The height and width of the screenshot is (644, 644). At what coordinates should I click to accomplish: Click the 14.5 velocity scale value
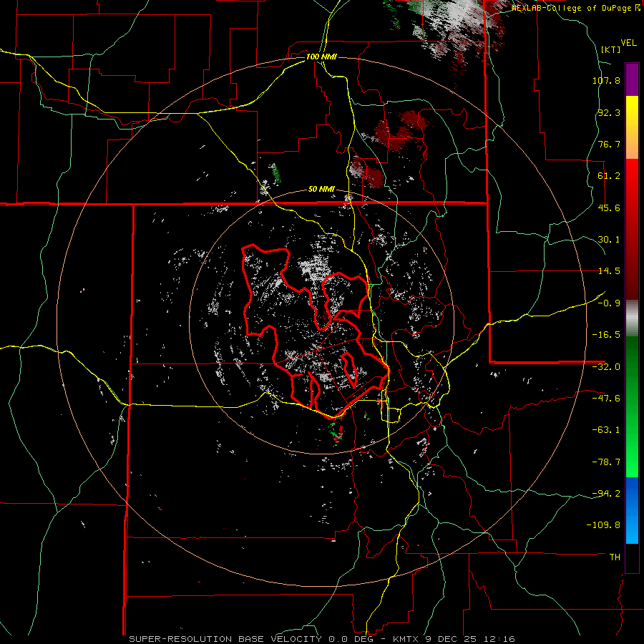click(x=609, y=271)
